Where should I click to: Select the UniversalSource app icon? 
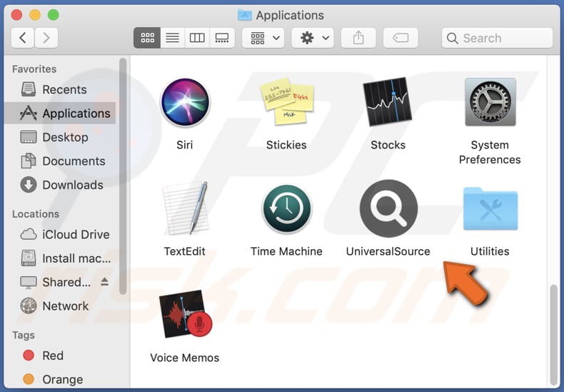(388, 209)
